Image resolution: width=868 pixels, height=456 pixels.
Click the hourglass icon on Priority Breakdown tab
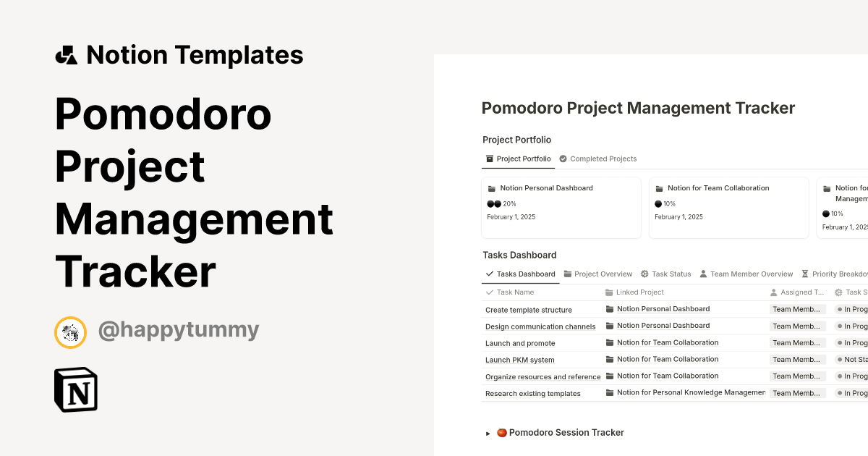pyautogui.click(x=804, y=274)
